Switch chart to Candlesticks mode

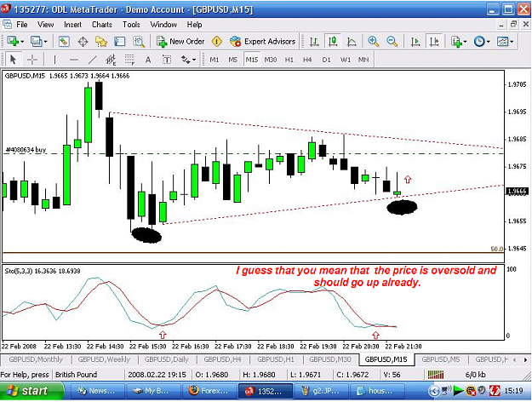333,42
